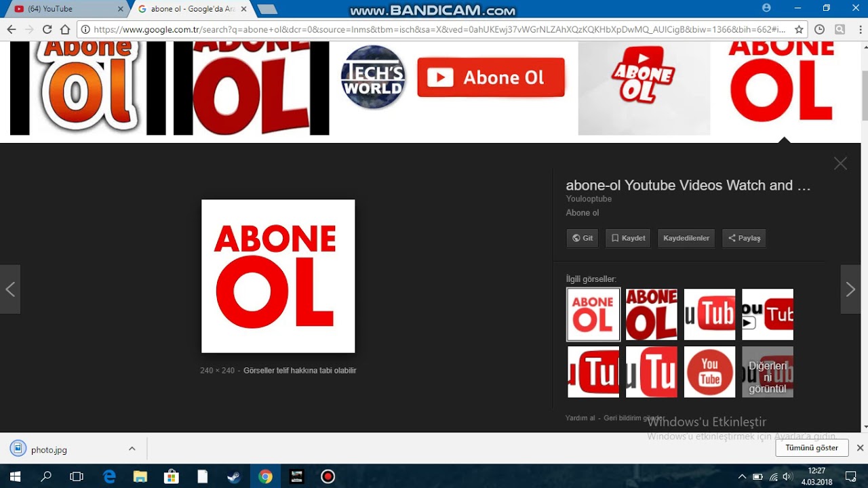Open the volume control in system tray

coord(787,476)
